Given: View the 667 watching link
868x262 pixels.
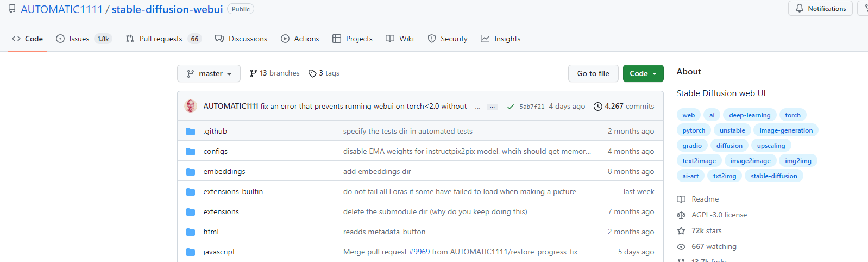Looking at the screenshot, I should 707,246.
